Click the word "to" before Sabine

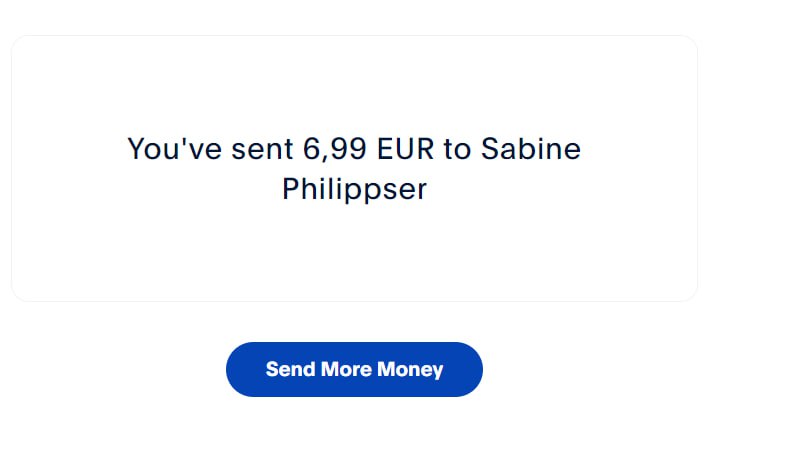click(x=456, y=150)
